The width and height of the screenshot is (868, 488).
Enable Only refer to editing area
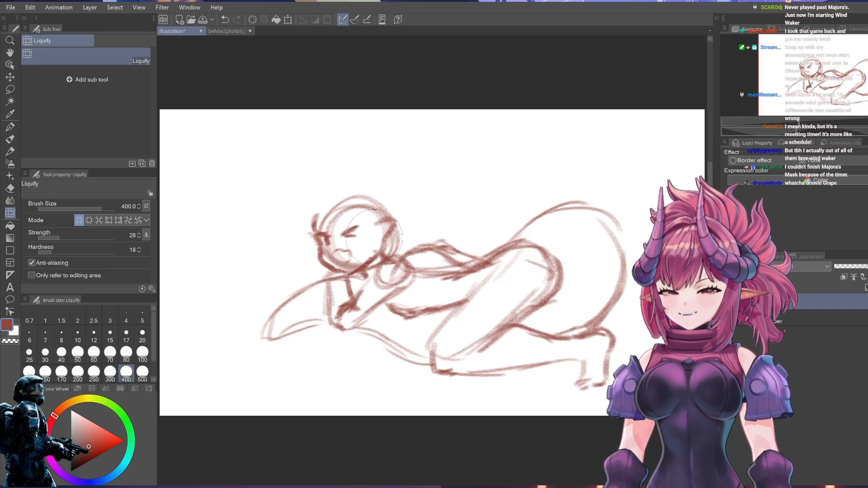32,275
